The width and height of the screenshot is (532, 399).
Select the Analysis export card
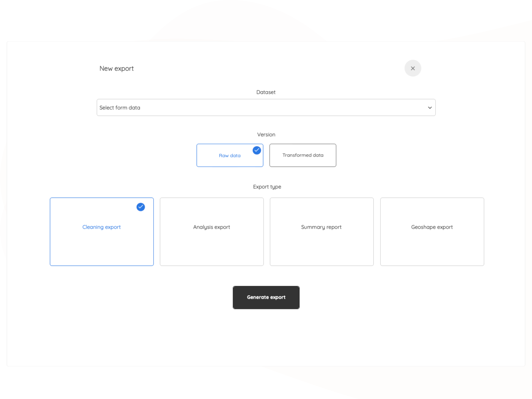(212, 232)
